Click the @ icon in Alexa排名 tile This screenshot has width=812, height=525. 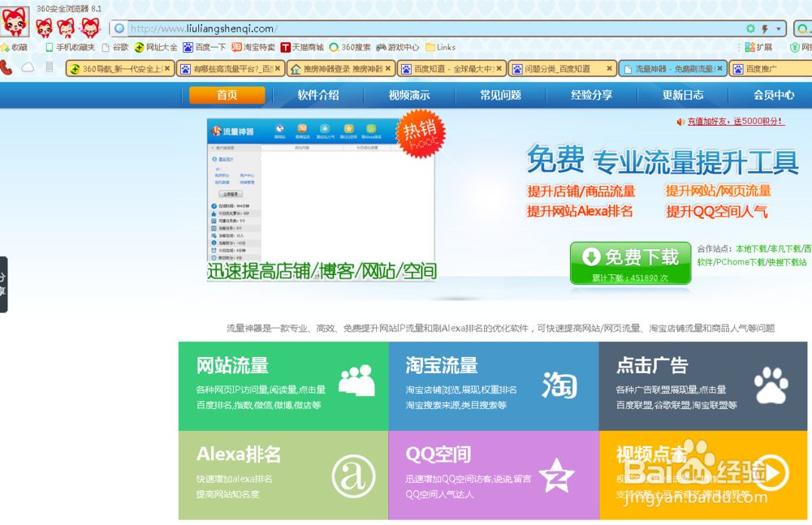click(x=354, y=476)
